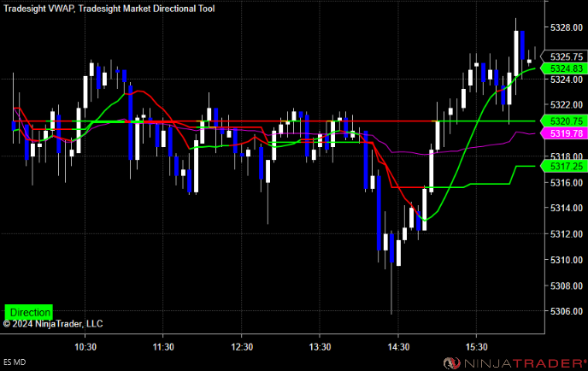Click the 5324.00 price axis label

[x=567, y=79]
